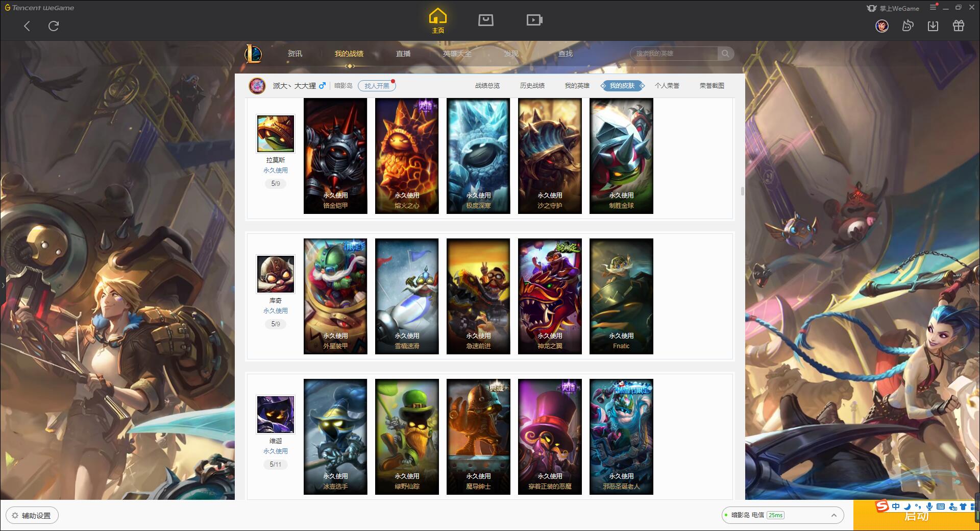The image size is (980, 531).
Task: Select the 我的皮肤 sub-tab
Action: click(x=622, y=86)
